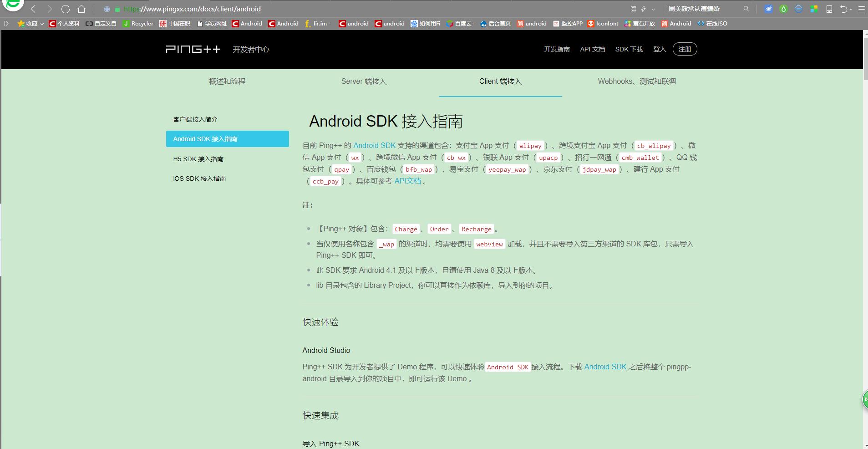Viewport: 868px width, 449px height.
Task: Navigate back with the back arrow
Action: [33, 8]
